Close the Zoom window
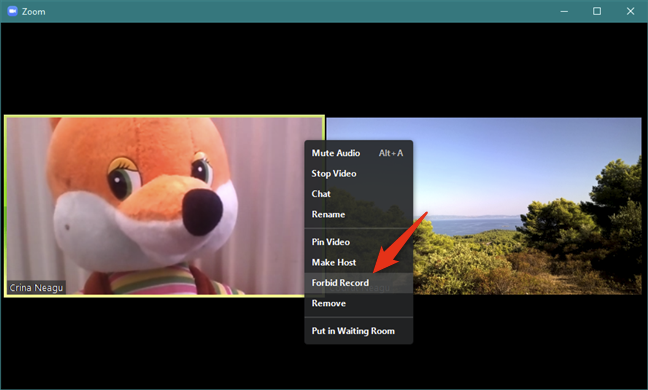Image resolution: width=648 pixels, height=390 pixels. point(630,11)
